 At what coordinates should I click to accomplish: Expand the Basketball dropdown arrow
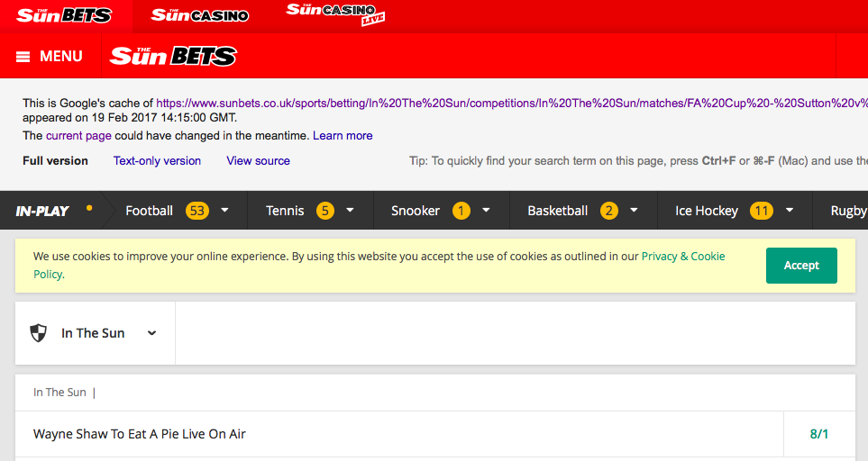634,211
